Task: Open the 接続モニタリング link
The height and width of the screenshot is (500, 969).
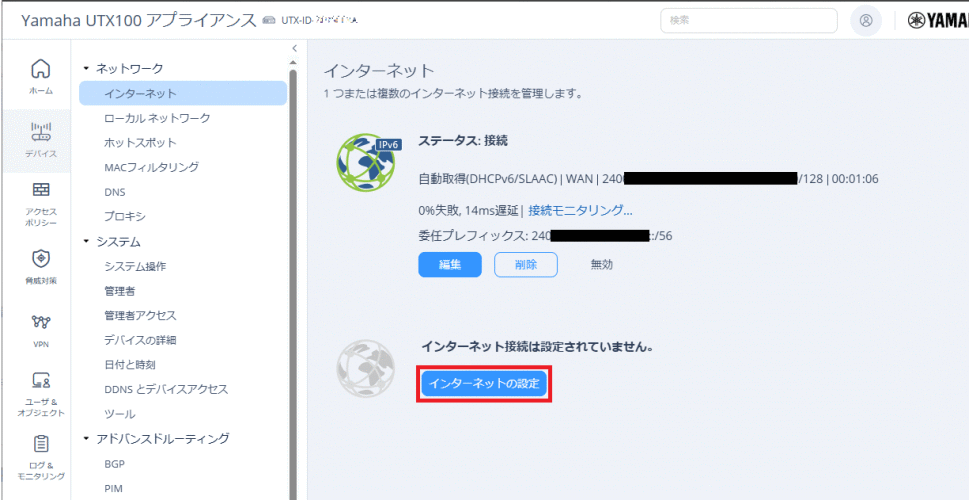Action: tap(580, 210)
